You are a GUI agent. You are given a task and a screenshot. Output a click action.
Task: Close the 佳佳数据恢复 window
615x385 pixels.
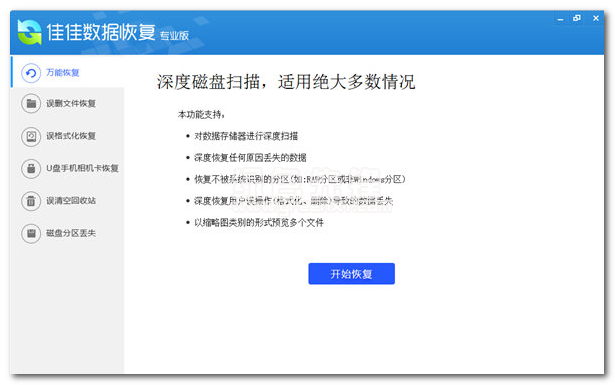(x=596, y=18)
